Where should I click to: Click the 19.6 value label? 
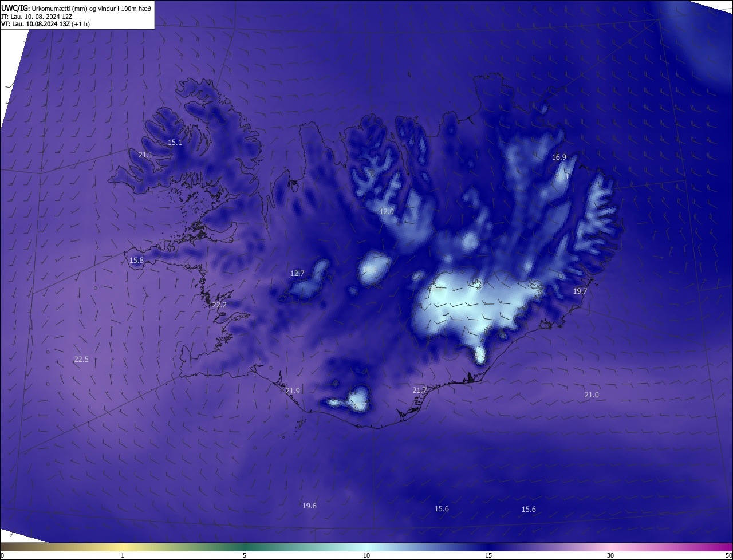point(309,506)
